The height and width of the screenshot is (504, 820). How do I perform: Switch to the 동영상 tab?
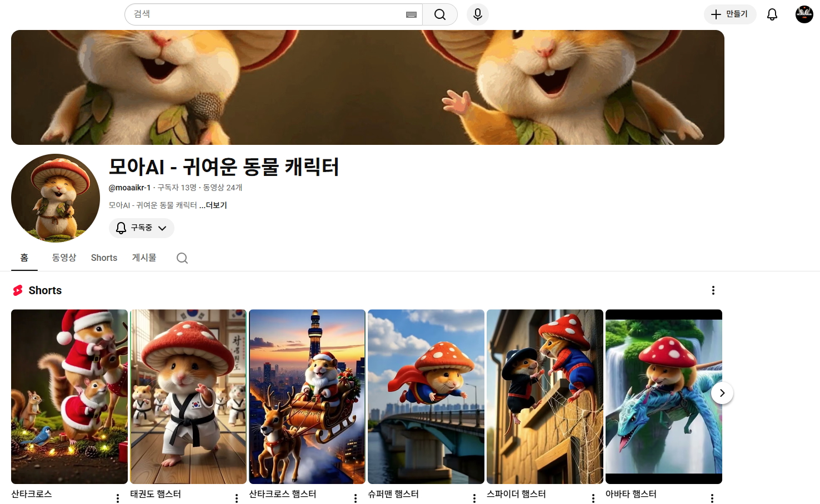[x=63, y=258]
